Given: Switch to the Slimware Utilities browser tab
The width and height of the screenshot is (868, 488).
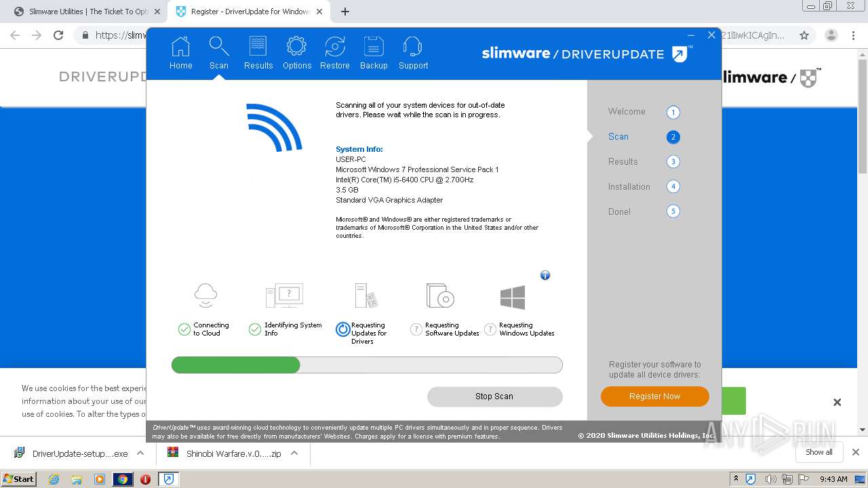Looking at the screenshot, I should tap(87, 12).
